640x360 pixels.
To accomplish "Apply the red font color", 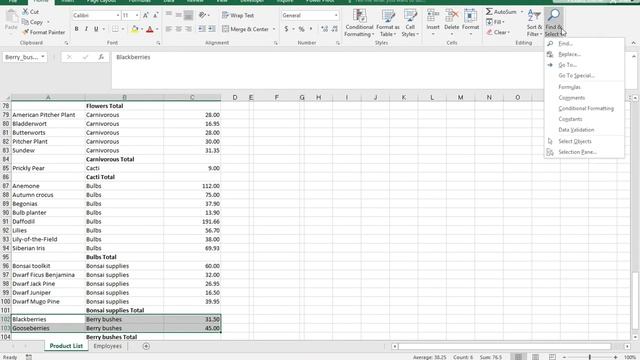I will [x=150, y=29].
